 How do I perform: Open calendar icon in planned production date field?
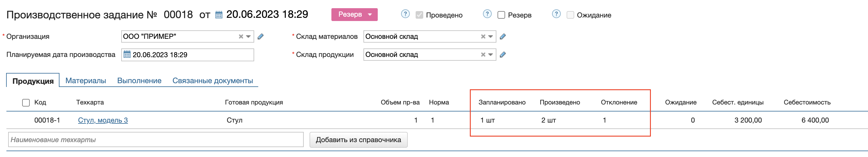tap(127, 54)
